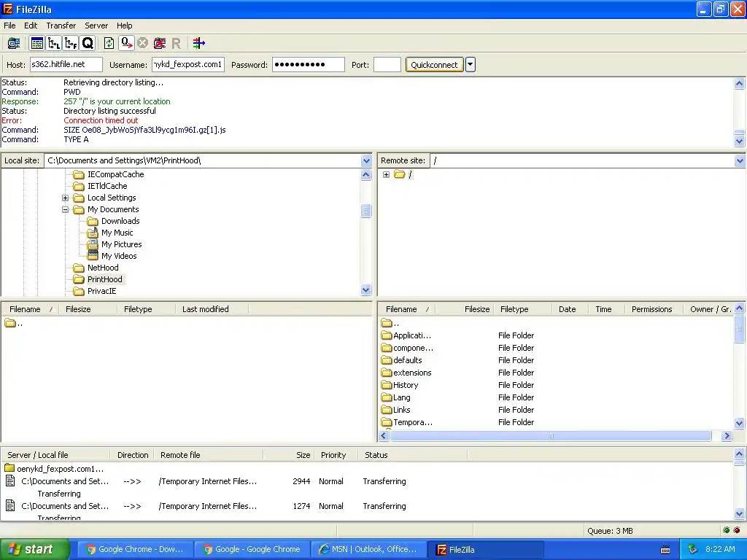Image resolution: width=747 pixels, height=560 pixels.
Task: Open the Help menu
Action: coord(124,26)
